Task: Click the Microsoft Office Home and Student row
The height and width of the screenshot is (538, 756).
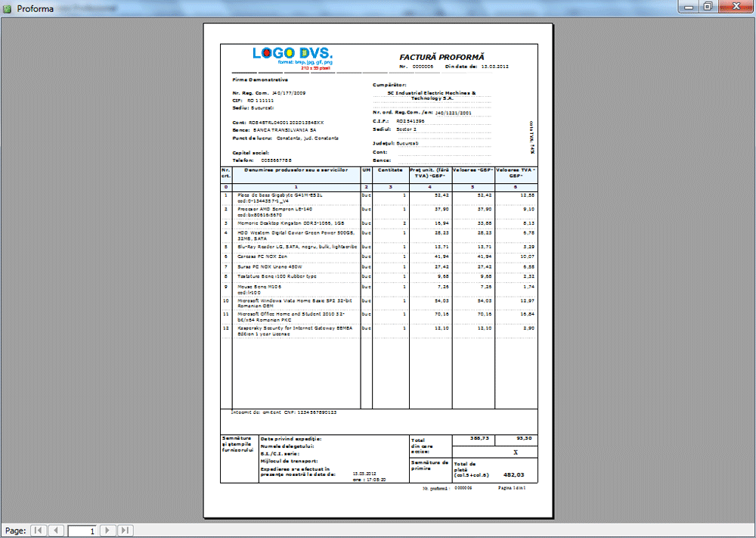Action: (x=379, y=316)
